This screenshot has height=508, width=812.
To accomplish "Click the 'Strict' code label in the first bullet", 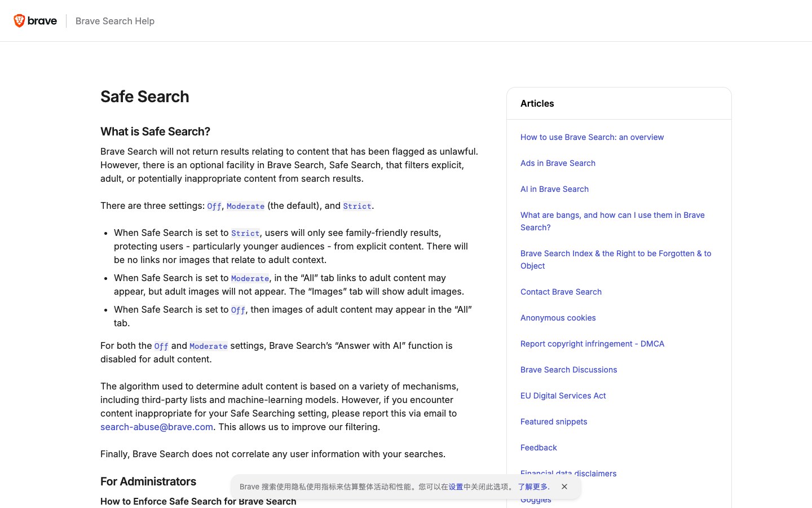I will (245, 233).
